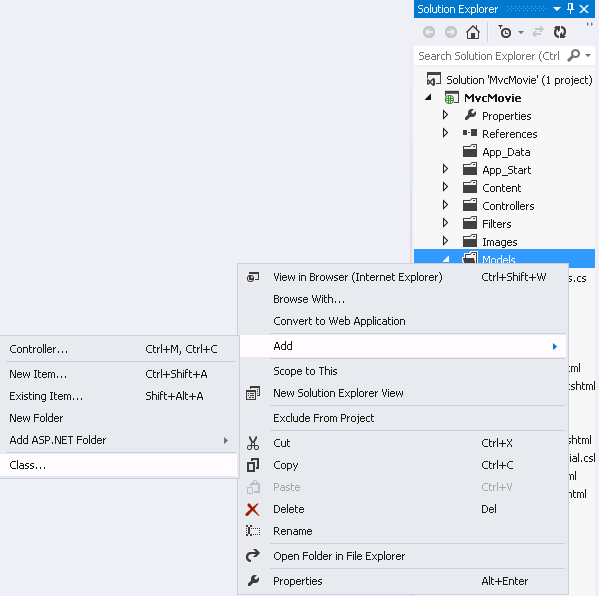
Task: Expand the Controllers folder node
Action: 445,205
